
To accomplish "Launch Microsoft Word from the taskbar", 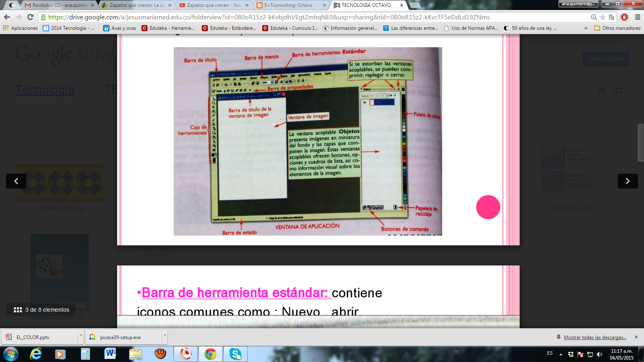I will (x=110, y=354).
